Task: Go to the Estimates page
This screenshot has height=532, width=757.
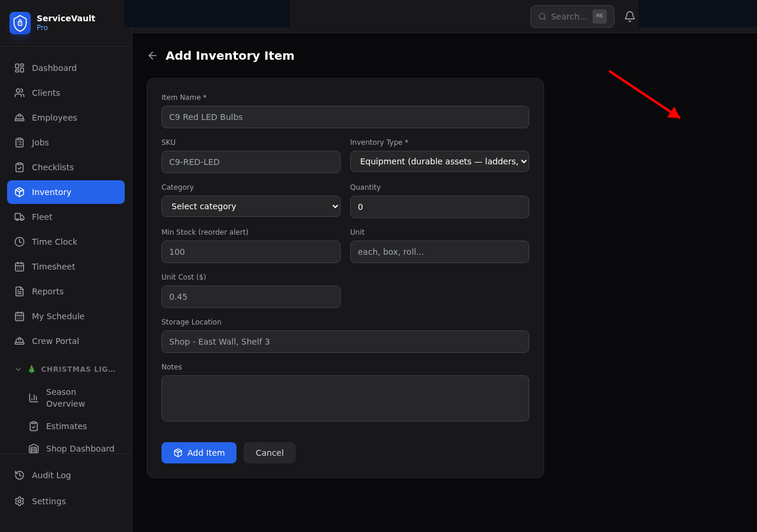Action: pos(66,426)
